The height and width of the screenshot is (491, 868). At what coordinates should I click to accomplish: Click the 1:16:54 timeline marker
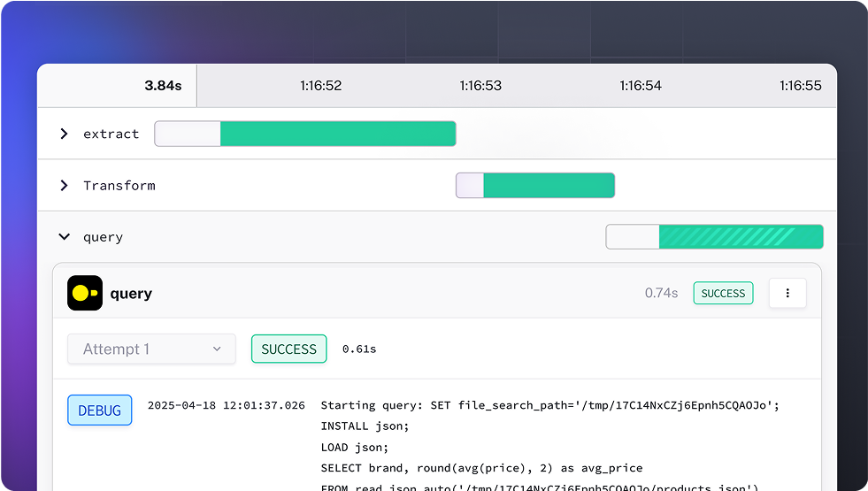[x=641, y=86]
